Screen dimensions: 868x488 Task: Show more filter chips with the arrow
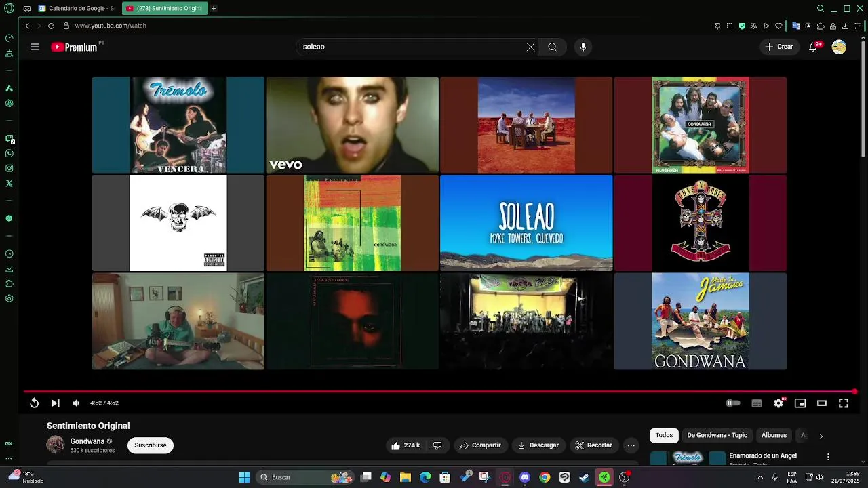tap(821, 436)
